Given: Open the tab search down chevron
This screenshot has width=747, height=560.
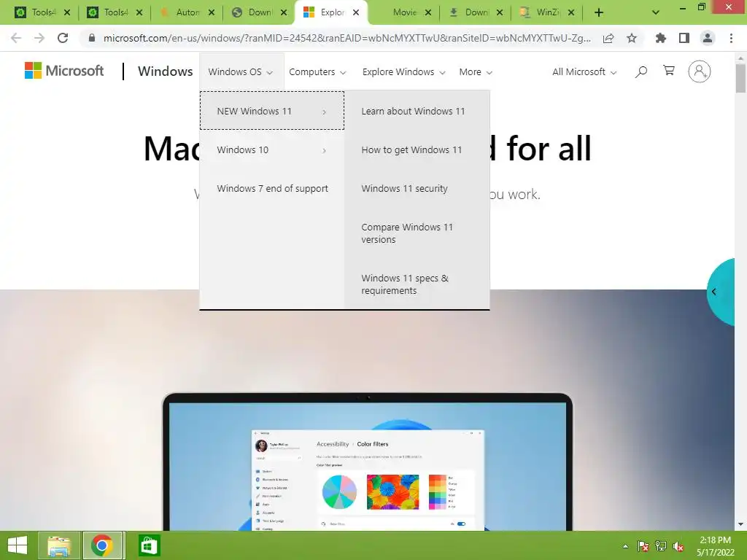Looking at the screenshot, I should tap(656, 12).
